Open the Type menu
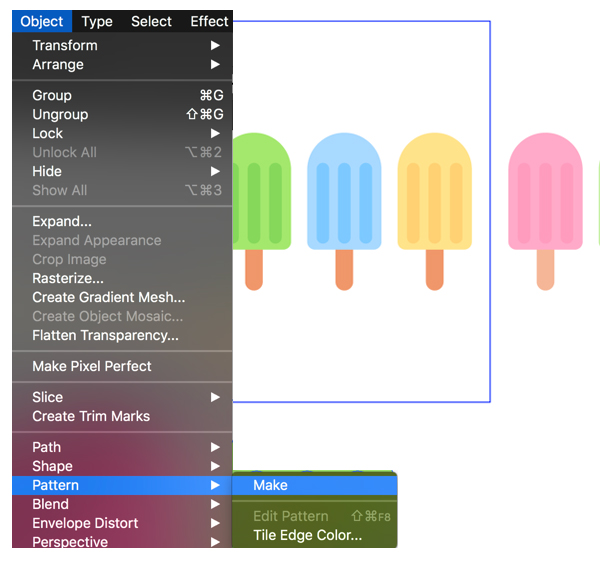 (x=97, y=21)
